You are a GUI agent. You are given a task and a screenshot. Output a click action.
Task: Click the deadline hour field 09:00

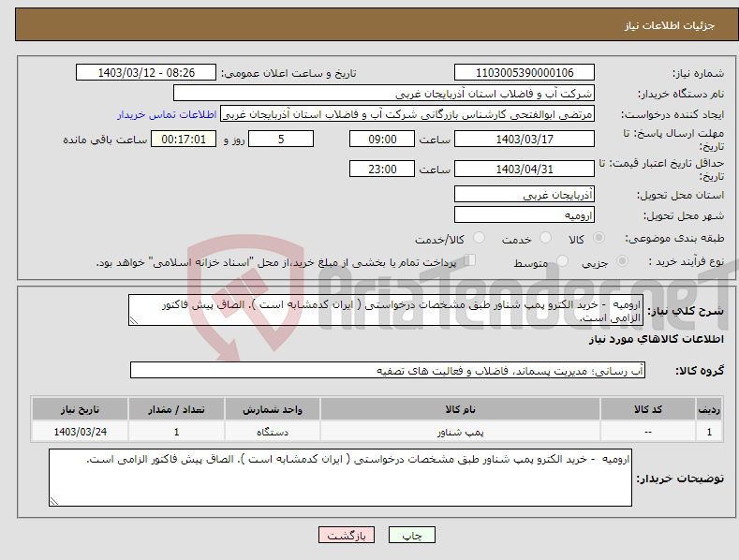point(382,139)
